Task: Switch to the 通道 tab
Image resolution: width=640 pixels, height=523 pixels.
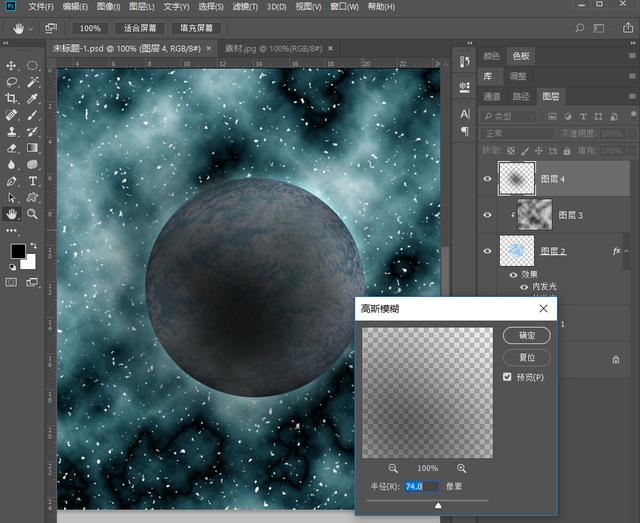Action: tap(492, 97)
